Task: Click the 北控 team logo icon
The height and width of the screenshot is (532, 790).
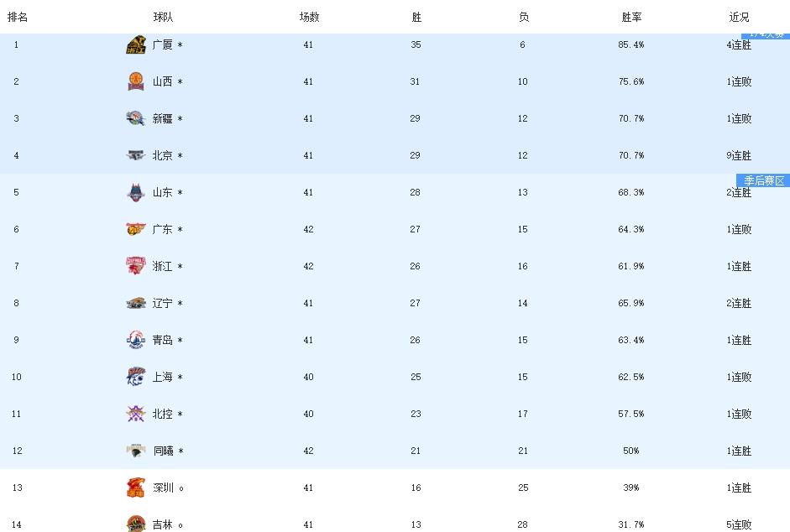Action: pyautogui.click(x=136, y=414)
